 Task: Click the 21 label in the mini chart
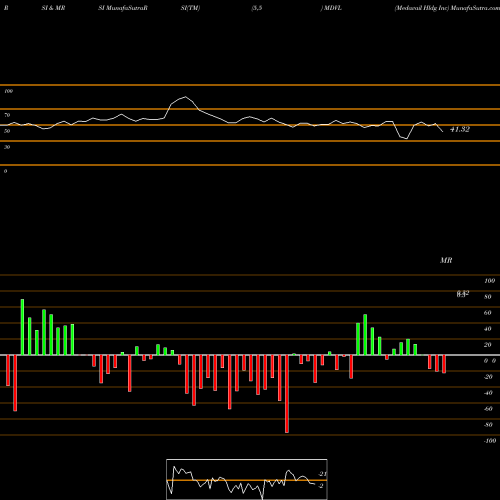[x=322, y=474]
